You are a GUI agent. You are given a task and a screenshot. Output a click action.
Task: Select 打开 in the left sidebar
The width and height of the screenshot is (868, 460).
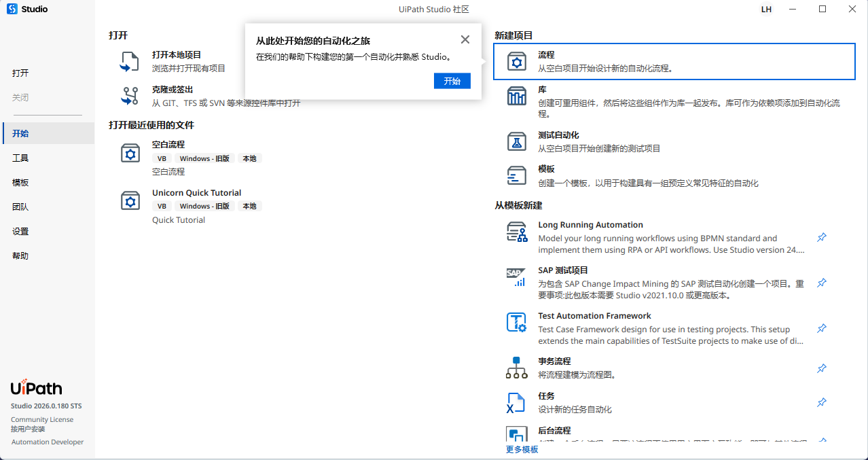pyautogui.click(x=48, y=73)
